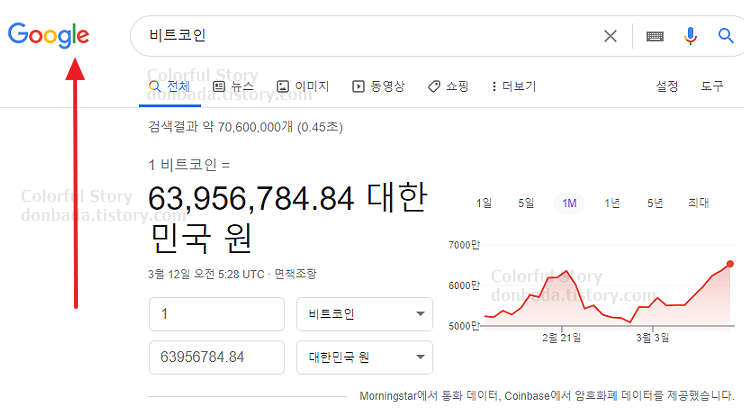
Task: Open the 대한민국 원 currency dropdown
Action: pyautogui.click(x=364, y=357)
